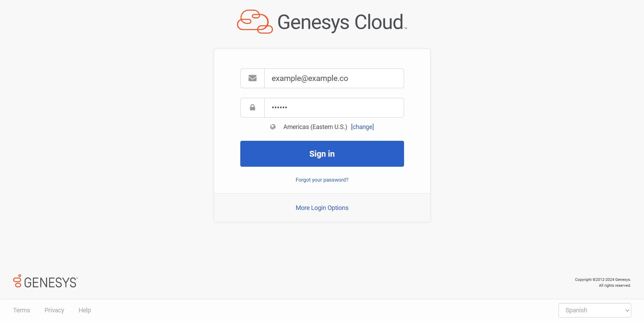Open the Terms footer link
This screenshot has width=644, height=321.
coord(21,310)
